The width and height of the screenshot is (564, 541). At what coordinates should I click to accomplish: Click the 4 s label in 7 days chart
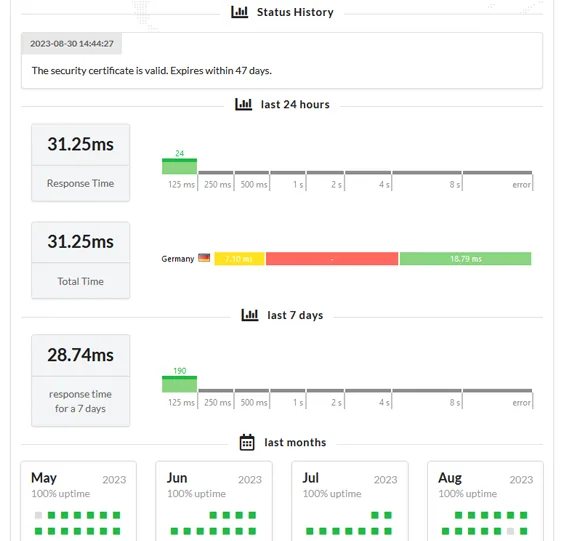(x=384, y=403)
